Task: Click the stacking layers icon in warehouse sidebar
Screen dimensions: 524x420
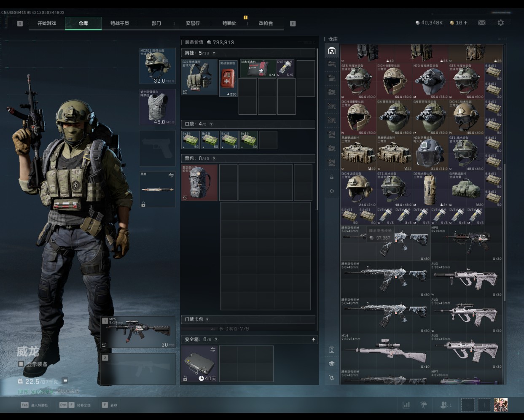Action: [x=332, y=363]
